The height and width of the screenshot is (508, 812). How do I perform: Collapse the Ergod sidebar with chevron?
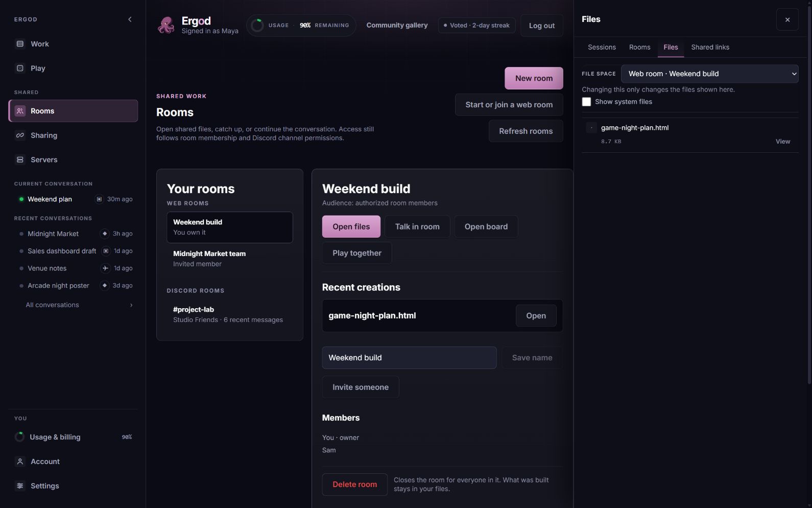tap(130, 19)
